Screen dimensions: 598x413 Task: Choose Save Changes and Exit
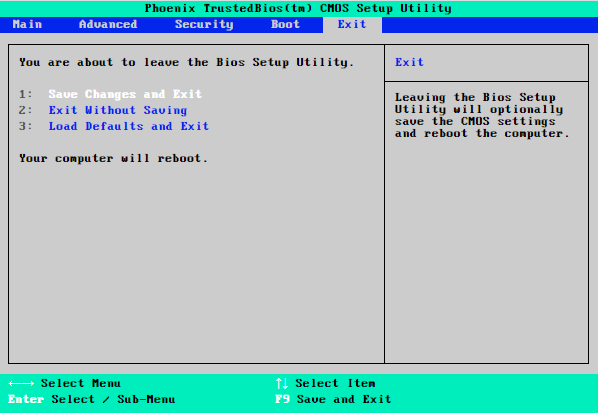click(125, 94)
